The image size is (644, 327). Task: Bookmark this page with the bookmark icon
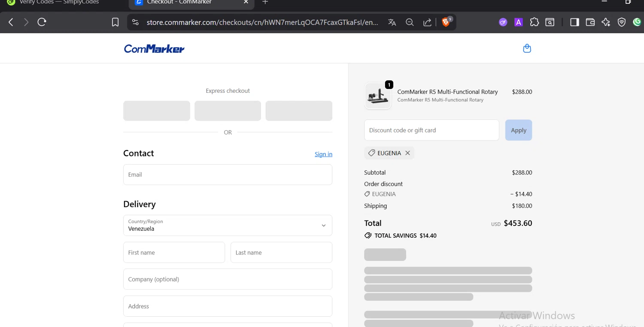click(115, 22)
